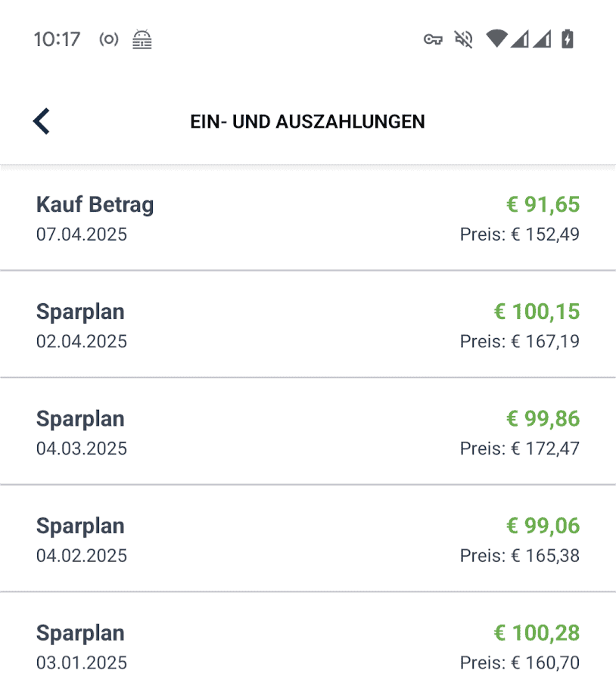Tap the second cellular signal icon
Image resolution: width=616 pixels, height=689 pixels.
point(542,39)
